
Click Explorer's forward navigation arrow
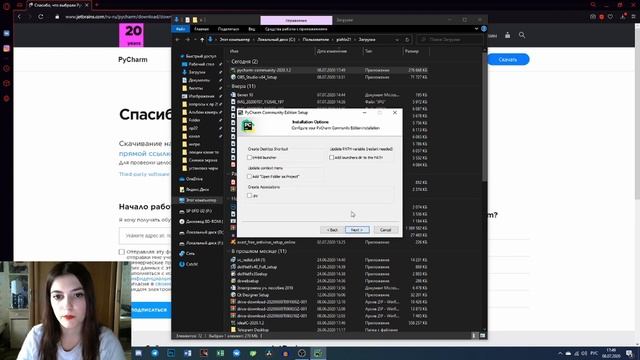tap(187, 40)
